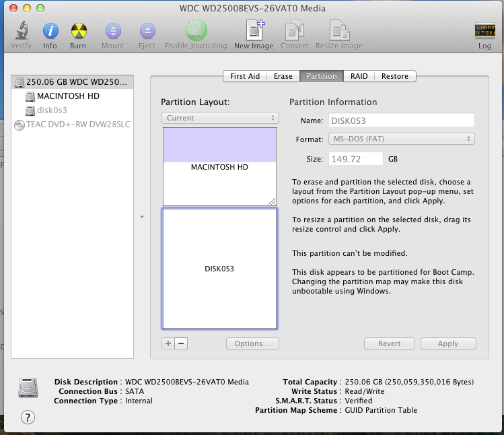Click the Apply button
Screen dimensions: 504x435
tap(447, 343)
